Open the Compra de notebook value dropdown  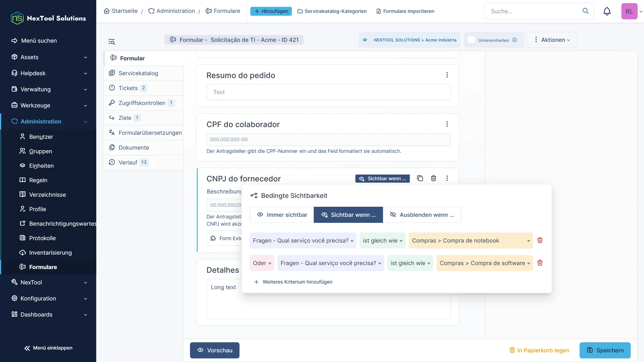click(471, 241)
